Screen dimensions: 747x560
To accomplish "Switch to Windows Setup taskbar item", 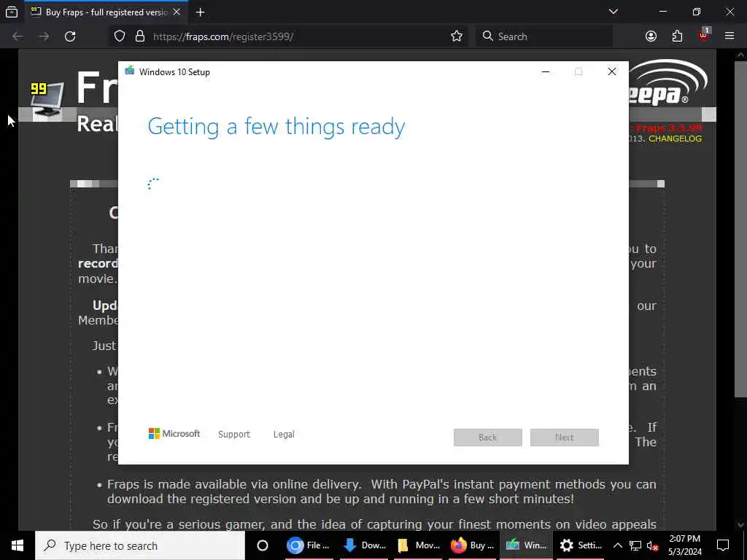I will coord(527,545).
